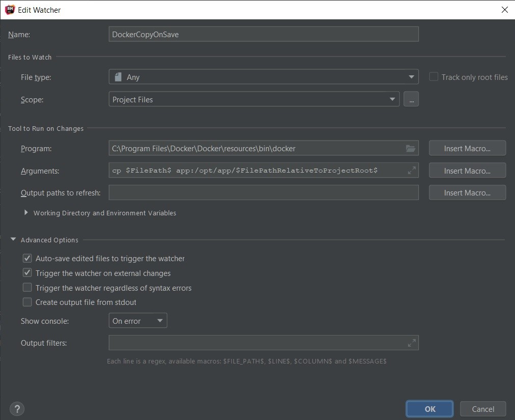Screen dimensions: 515x420
Task: Click the Cancel button
Action: (x=483, y=409)
